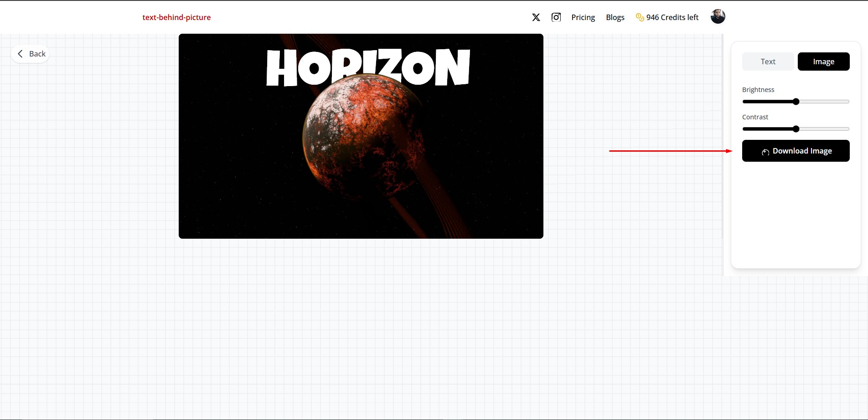
Task: Click the text-behind-picture logo
Action: click(x=176, y=17)
